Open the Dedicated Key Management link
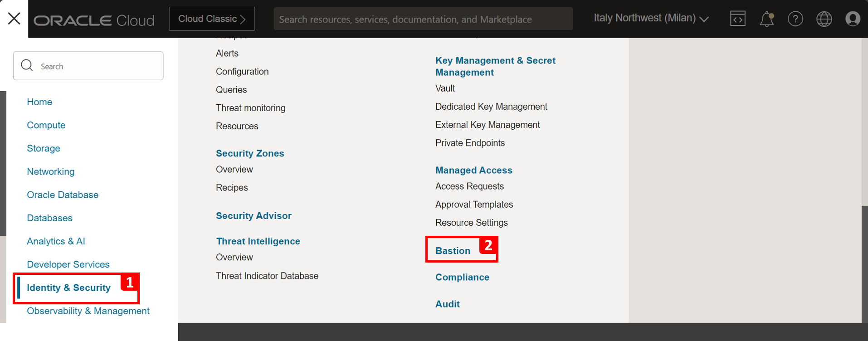868x341 pixels. 491,107
